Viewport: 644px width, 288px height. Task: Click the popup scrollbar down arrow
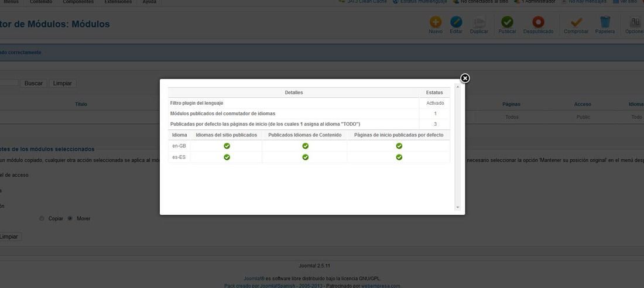[458, 208]
